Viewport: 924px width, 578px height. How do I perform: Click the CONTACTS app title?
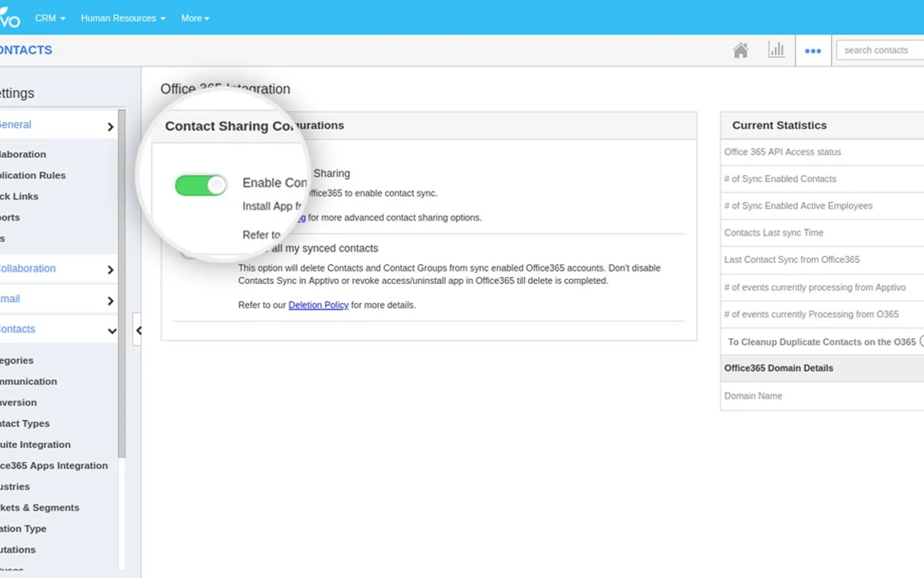point(26,50)
